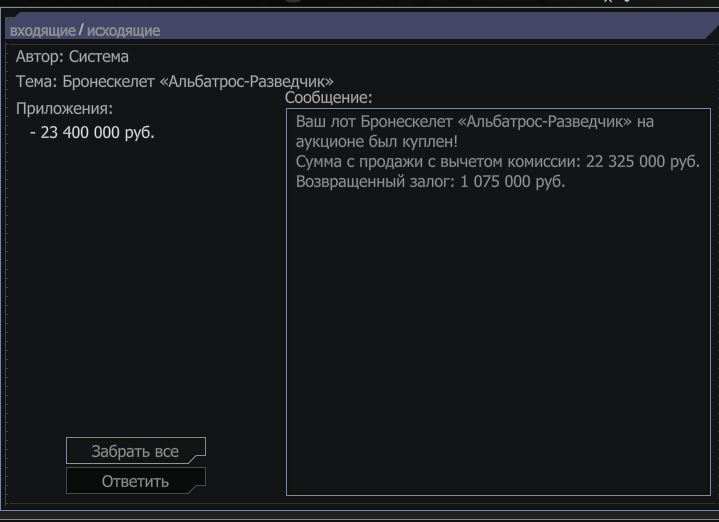Click the Забрать все button
This screenshot has width=719, height=522.
click(136, 450)
